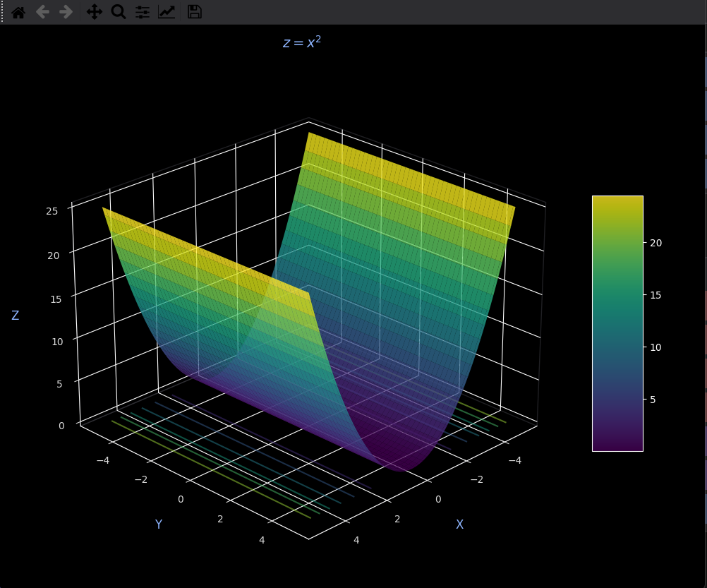
Task: Click the Y axis label
Action: [x=159, y=524]
